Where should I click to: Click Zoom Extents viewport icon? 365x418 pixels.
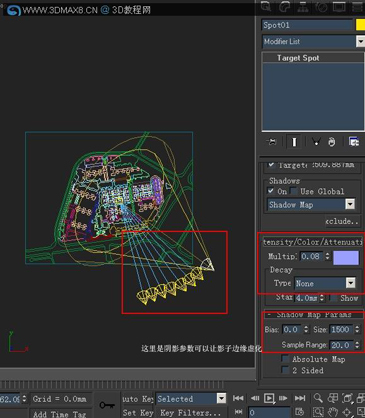[x=347, y=398]
